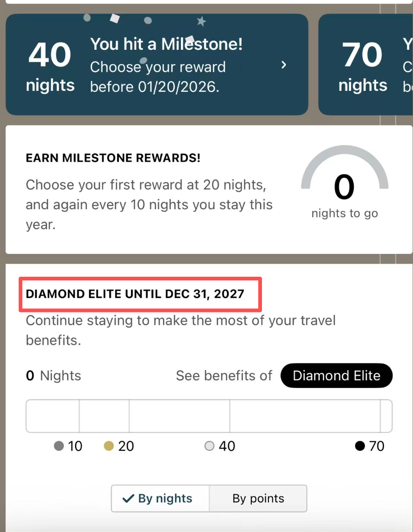The image size is (413, 532).
Task: Select the Diamond Elite benefits pill
Action: 337,375
